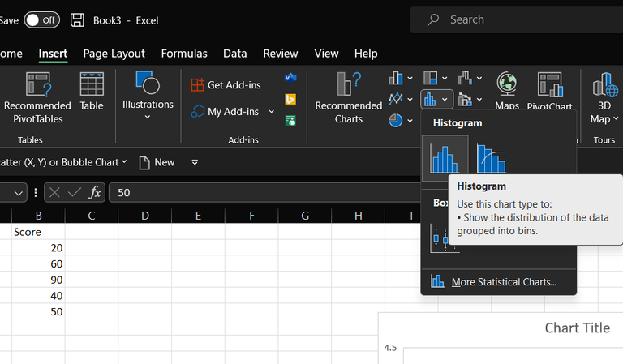The image size is (623, 364).
Task: Click the Bing Maps add-in icon
Action: (x=290, y=99)
